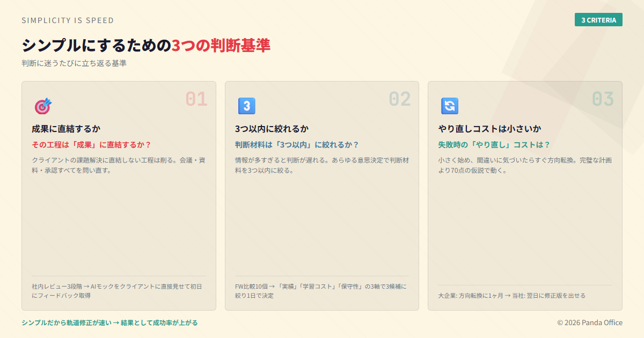
Task: Select the faded 01 card number
Action: pos(196,99)
